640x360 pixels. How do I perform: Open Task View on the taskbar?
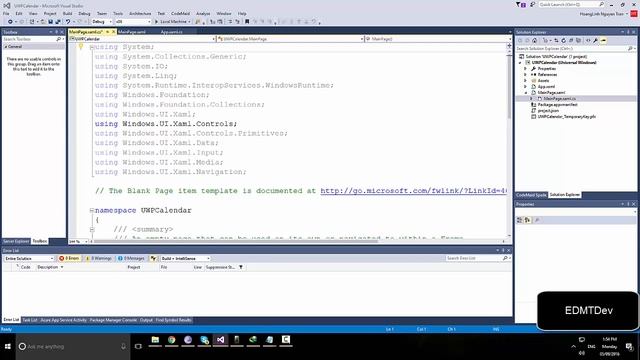pos(138,347)
